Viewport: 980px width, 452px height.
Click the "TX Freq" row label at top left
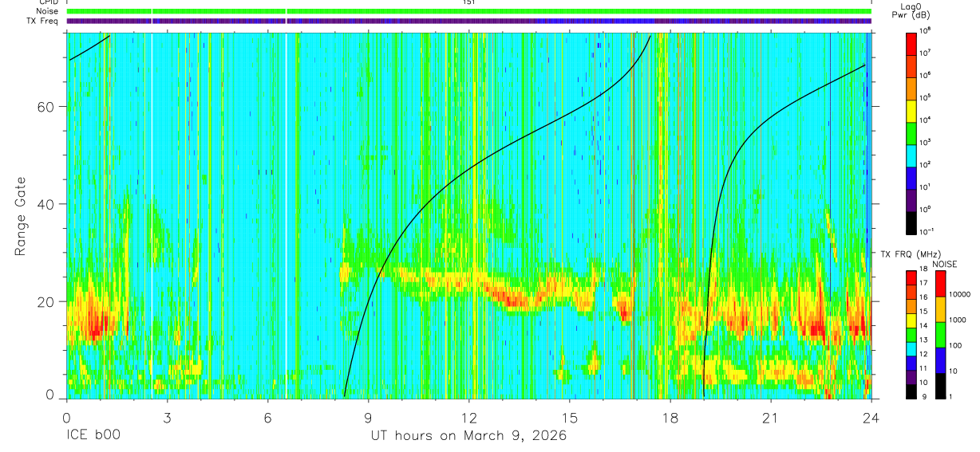(43, 21)
